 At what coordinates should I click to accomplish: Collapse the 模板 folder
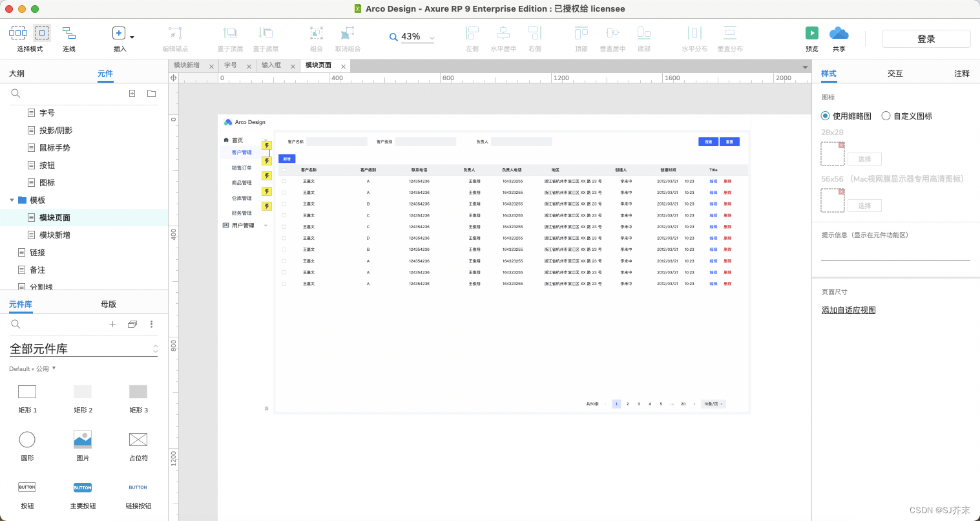tap(12, 200)
